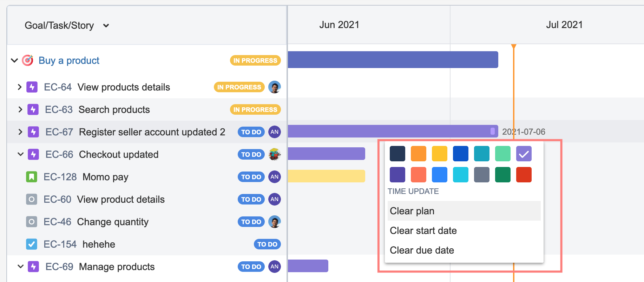Screen dimensions: 644x282
Task: Select Clear start date menu option
Action: click(423, 230)
